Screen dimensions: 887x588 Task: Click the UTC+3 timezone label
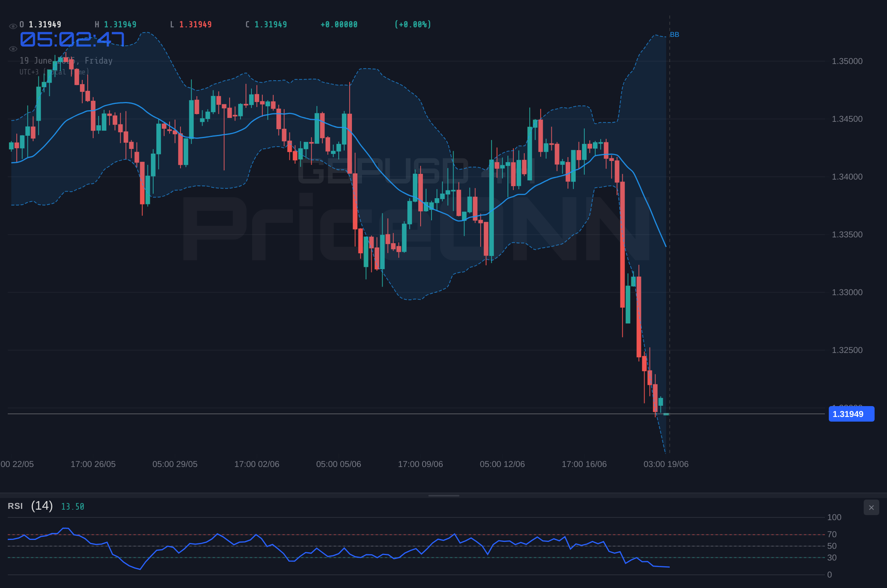click(x=54, y=72)
